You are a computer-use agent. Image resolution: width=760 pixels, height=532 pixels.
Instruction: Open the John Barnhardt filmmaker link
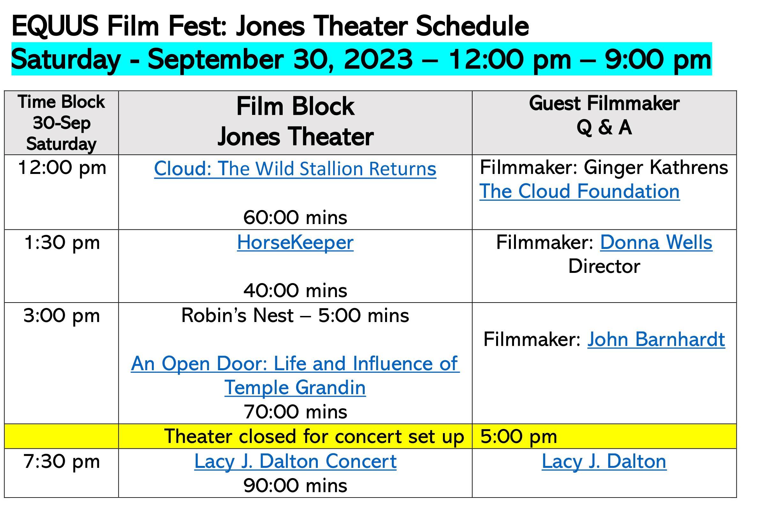[656, 339]
